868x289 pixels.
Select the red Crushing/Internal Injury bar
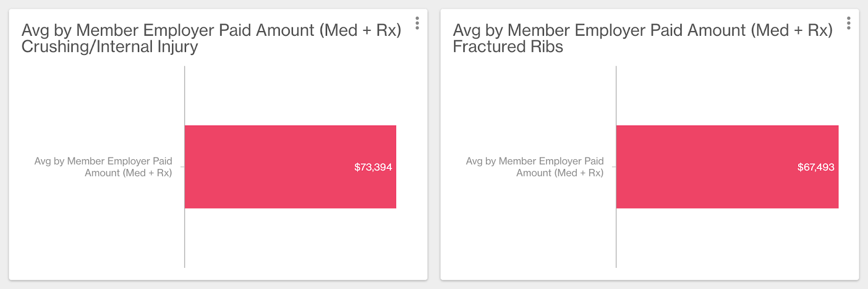click(x=290, y=167)
